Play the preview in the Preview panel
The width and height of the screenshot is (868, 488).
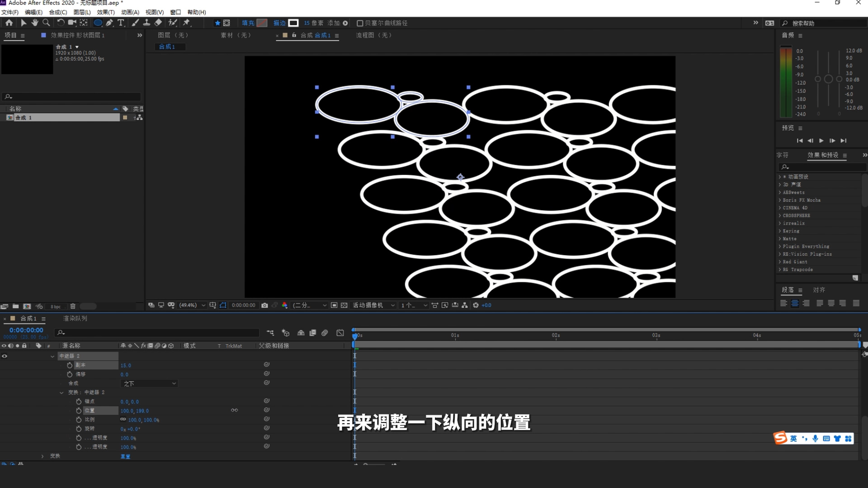click(x=821, y=141)
